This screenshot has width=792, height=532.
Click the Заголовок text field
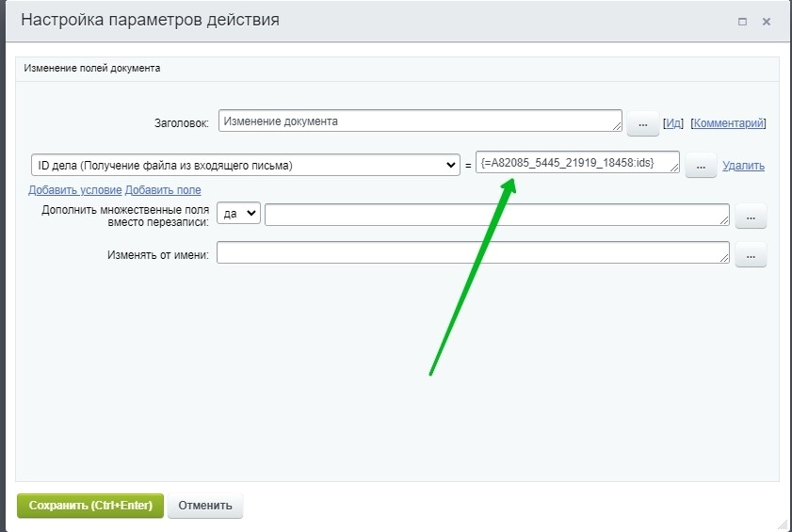(419, 121)
